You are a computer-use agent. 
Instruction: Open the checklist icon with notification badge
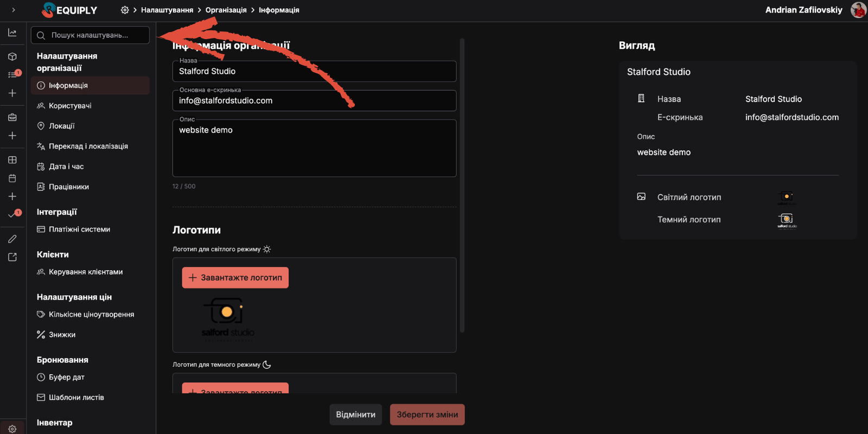[12, 74]
